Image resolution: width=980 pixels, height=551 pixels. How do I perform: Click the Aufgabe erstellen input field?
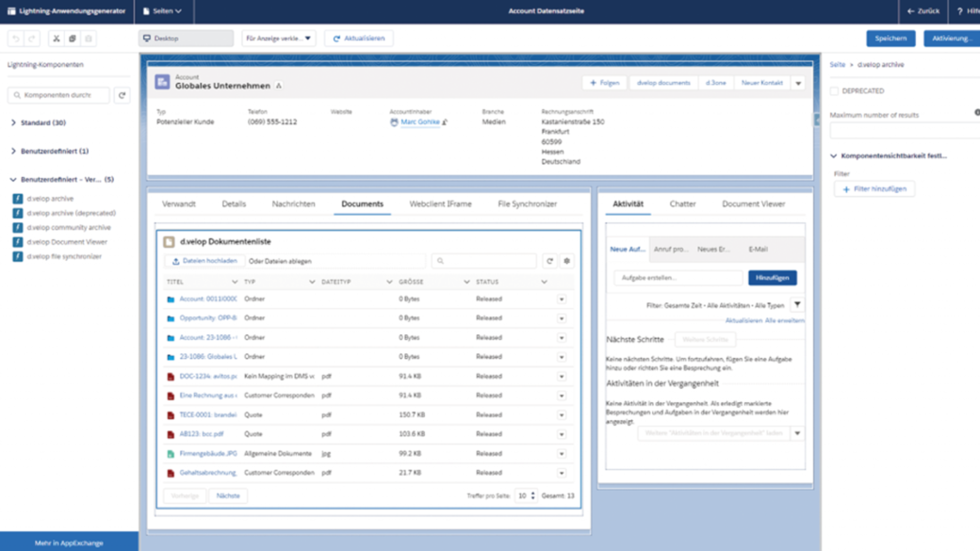(x=678, y=278)
